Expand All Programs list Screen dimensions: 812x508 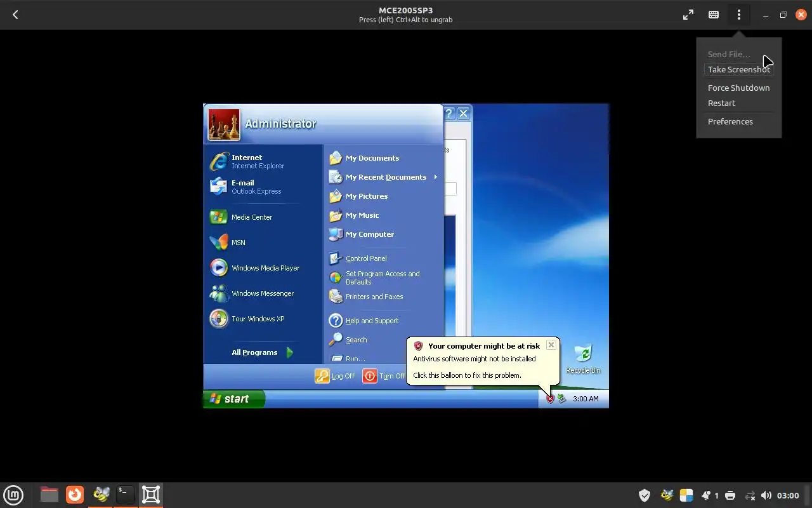click(x=263, y=352)
